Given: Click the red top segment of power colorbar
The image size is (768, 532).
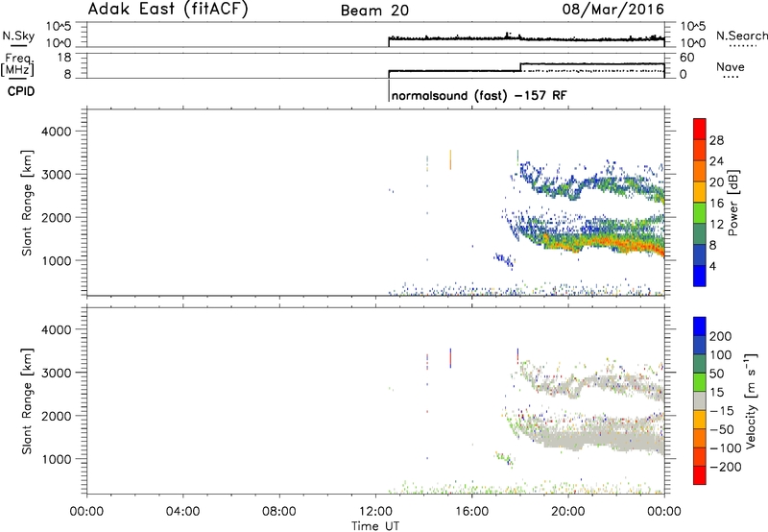Looking at the screenshot, I should pyautogui.click(x=700, y=129).
